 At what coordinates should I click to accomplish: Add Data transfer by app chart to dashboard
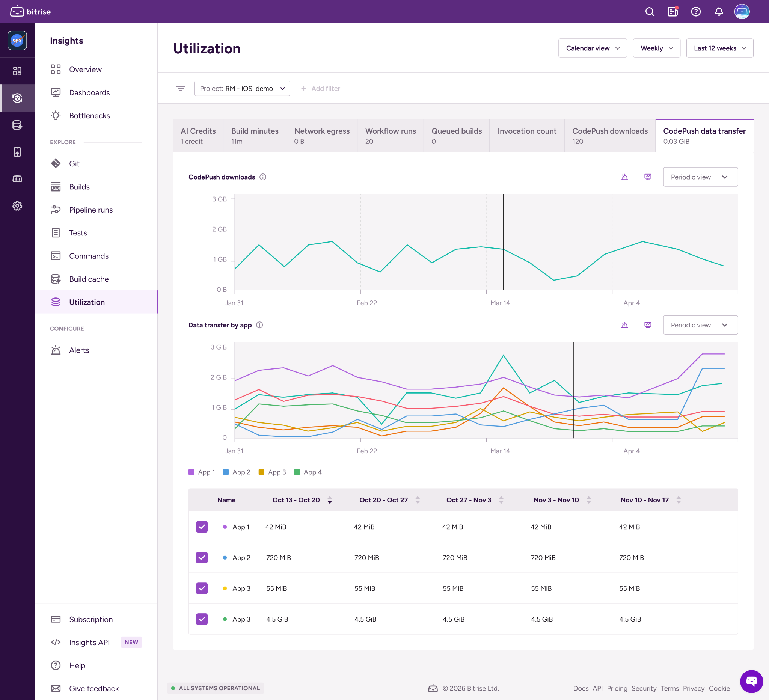pos(648,325)
